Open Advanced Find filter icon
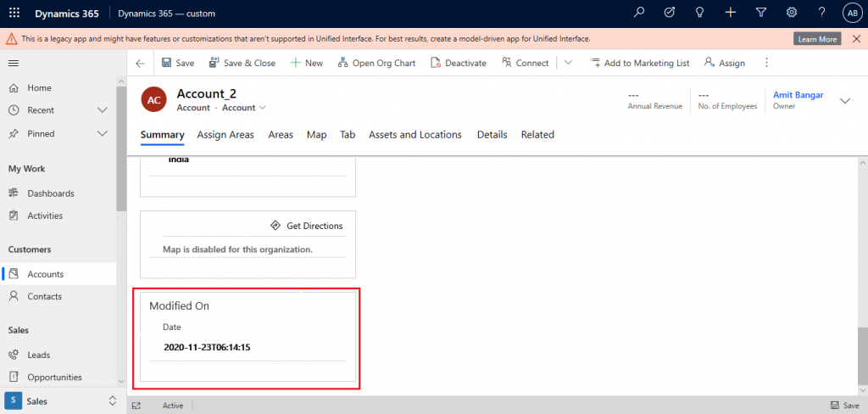 tap(760, 13)
